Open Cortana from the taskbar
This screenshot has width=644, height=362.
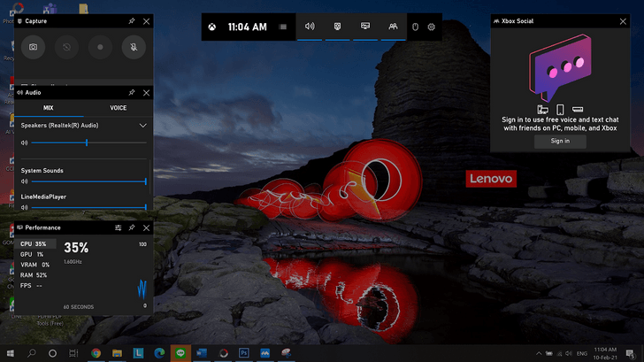[52, 353]
